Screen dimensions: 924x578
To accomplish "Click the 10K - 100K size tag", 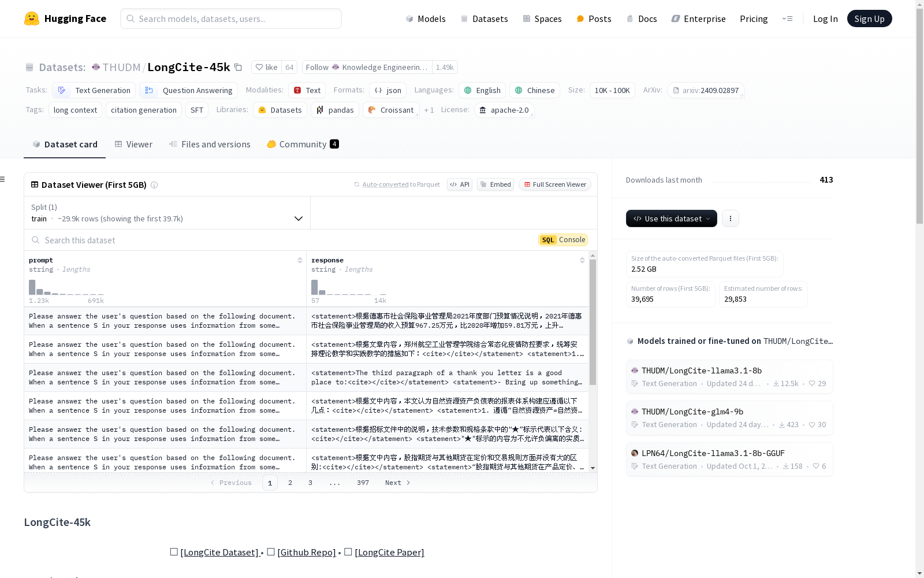I will (612, 90).
